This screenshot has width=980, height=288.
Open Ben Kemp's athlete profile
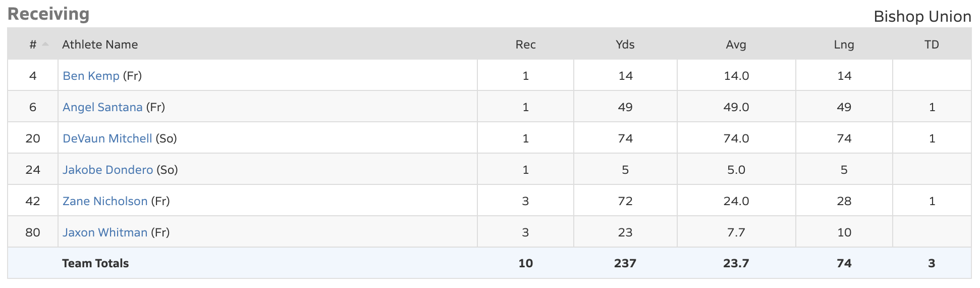91,76
